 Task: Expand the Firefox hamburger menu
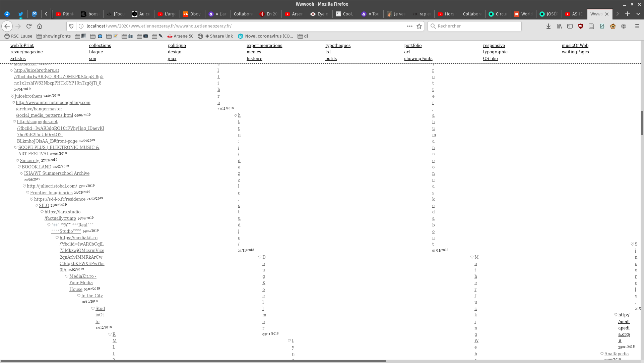click(637, 26)
